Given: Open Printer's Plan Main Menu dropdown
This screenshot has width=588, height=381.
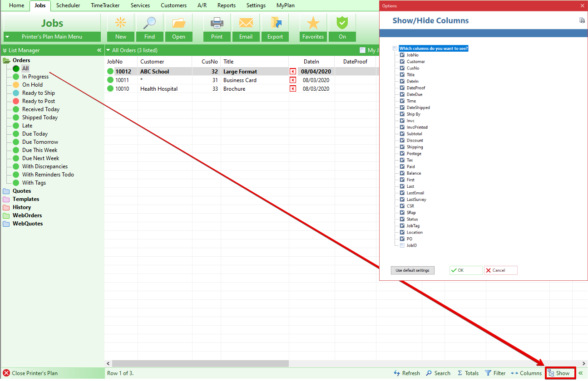Looking at the screenshot, I should pyautogui.click(x=52, y=37).
